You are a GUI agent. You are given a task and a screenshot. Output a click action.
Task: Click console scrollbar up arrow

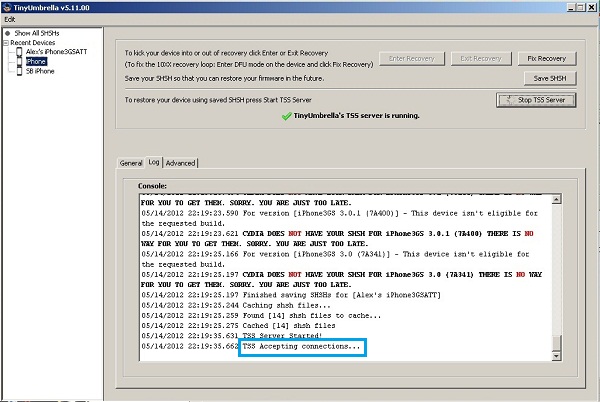pyautogui.click(x=556, y=199)
